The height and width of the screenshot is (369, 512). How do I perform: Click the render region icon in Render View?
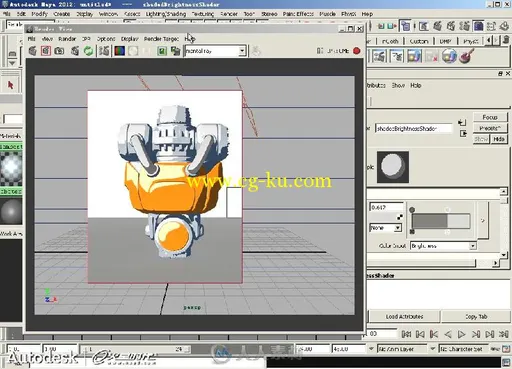pyautogui.click(x=46, y=51)
